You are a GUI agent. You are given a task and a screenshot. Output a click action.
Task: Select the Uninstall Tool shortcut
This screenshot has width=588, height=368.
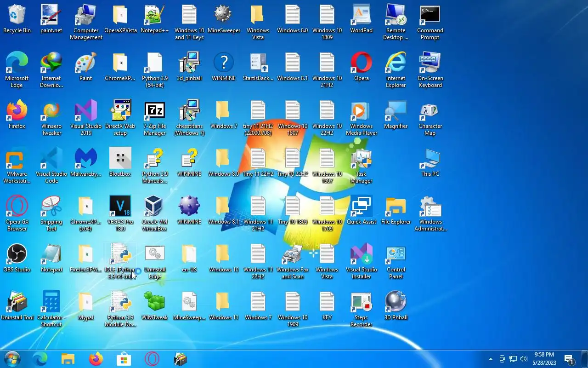17,306
